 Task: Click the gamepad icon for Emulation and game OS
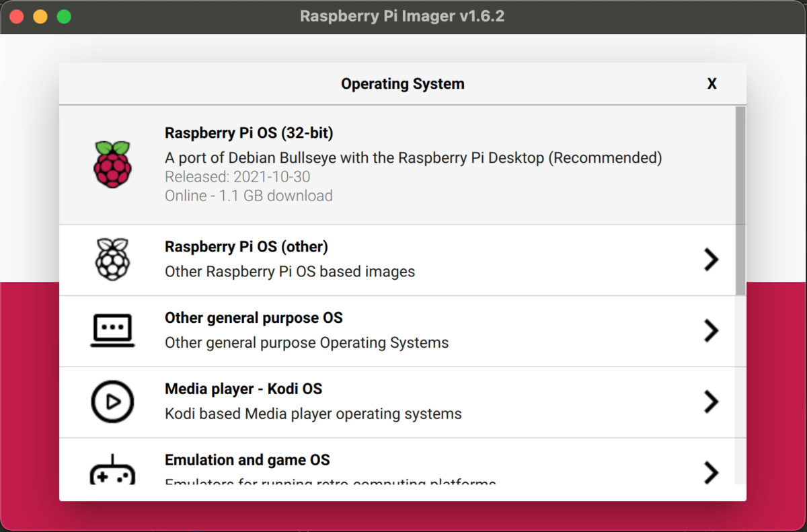click(112, 469)
